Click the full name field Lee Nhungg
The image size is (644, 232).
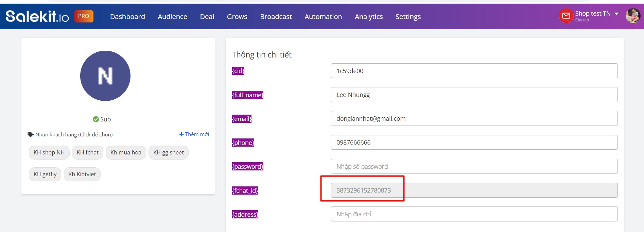[474, 95]
